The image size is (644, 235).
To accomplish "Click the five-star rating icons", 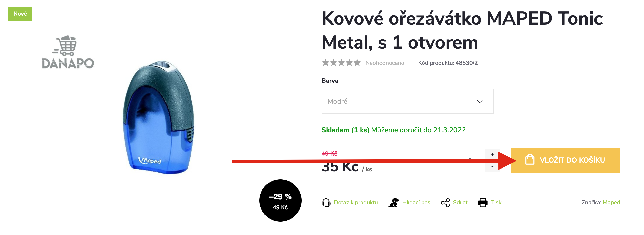I will (x=341, y=63).
